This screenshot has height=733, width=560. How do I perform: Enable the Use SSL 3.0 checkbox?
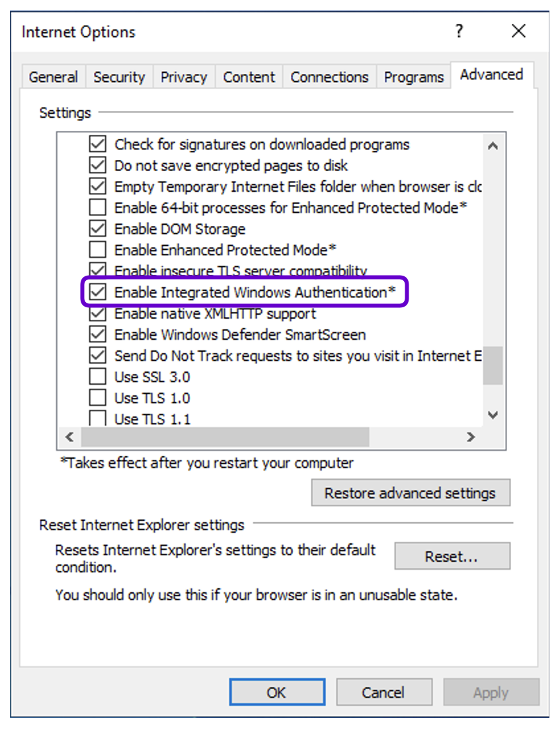point(98,377)
